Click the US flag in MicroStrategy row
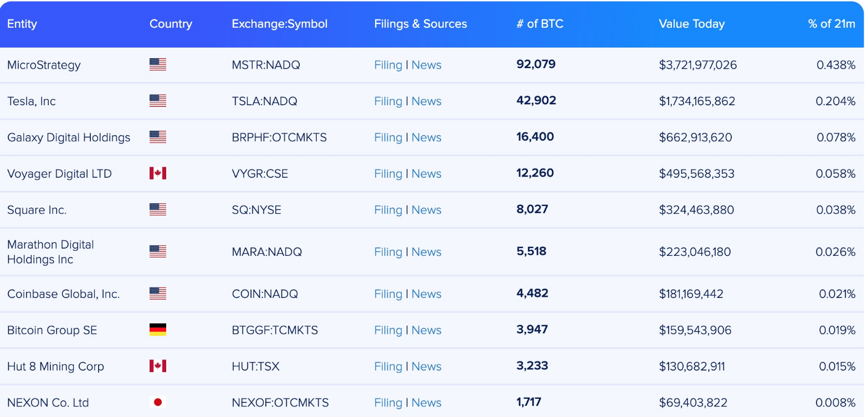 [158, 65]
